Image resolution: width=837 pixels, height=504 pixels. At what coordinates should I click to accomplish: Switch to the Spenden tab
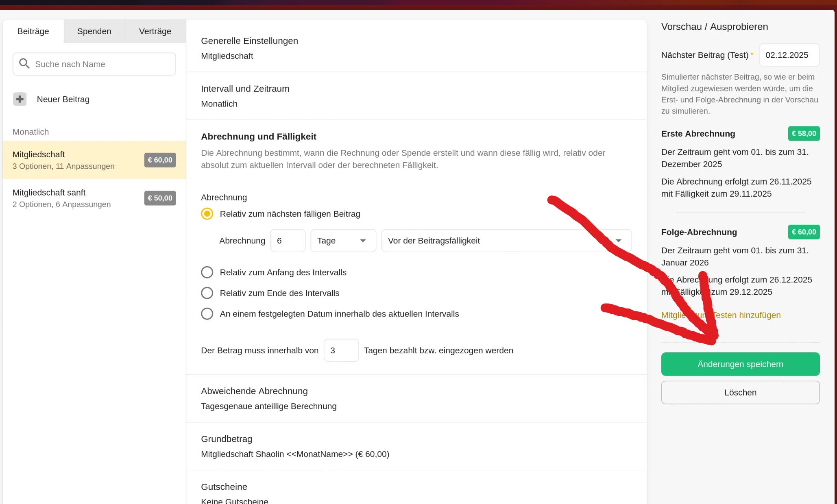click(94, 31)
